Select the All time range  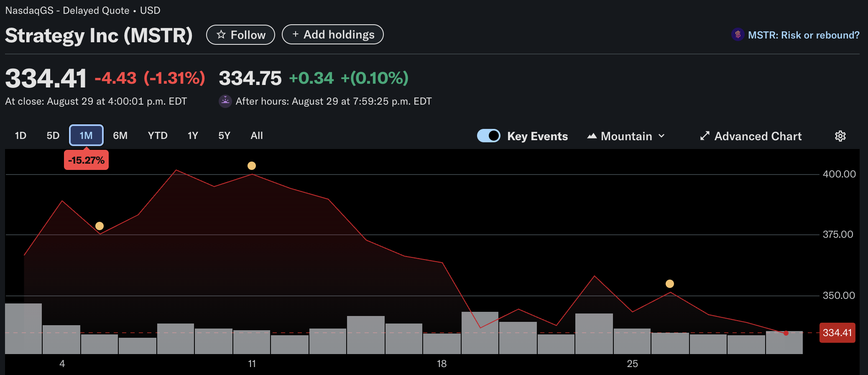(x=257, y=136)
